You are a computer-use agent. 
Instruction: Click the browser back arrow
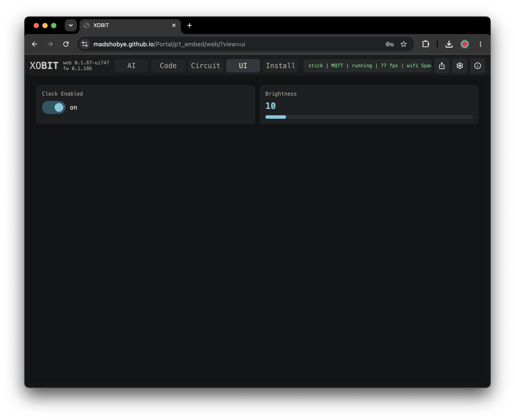(x=35, y=44)
